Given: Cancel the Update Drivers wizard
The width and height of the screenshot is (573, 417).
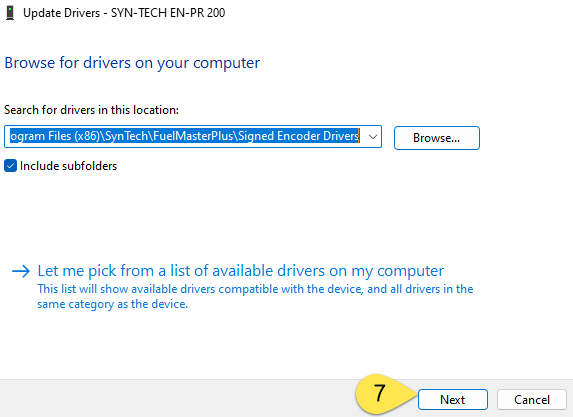Looking at the screenshot, I should [532, 399].
